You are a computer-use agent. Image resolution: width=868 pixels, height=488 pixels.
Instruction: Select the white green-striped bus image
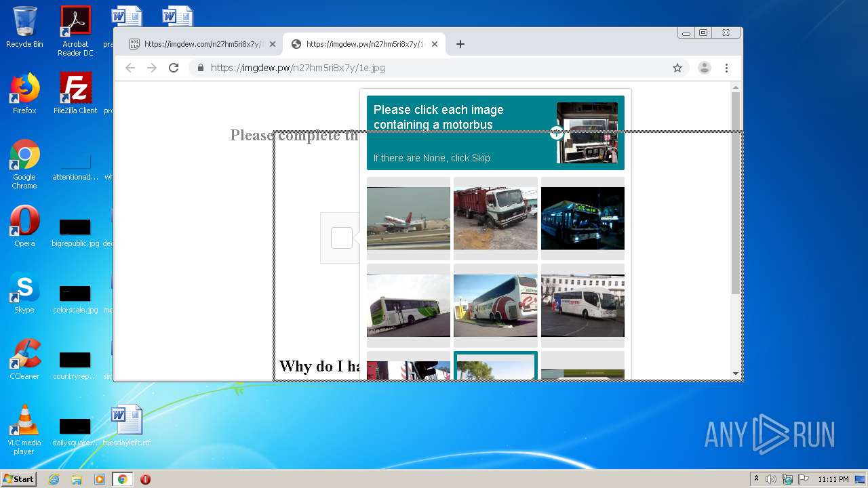pos(408,306)
